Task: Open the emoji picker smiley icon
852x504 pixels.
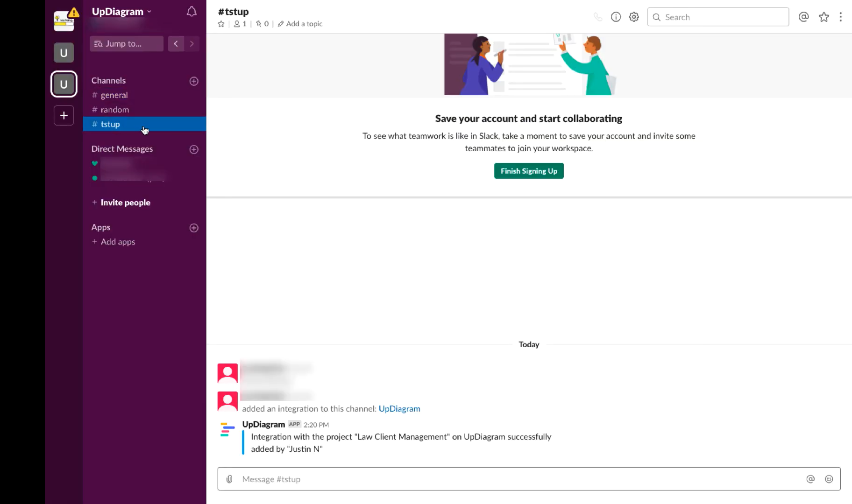Action: (x=829, y=479)
